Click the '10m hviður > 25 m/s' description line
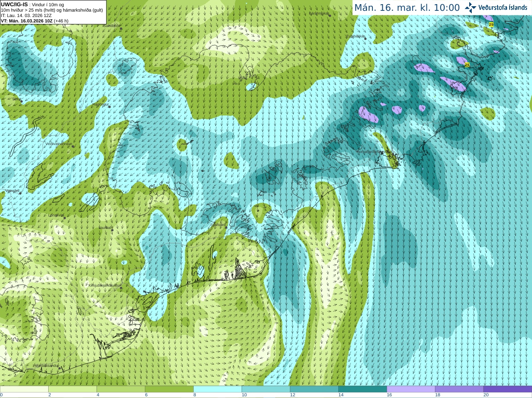The height and width of the screenshot is (398, 532). pos(52,10)
